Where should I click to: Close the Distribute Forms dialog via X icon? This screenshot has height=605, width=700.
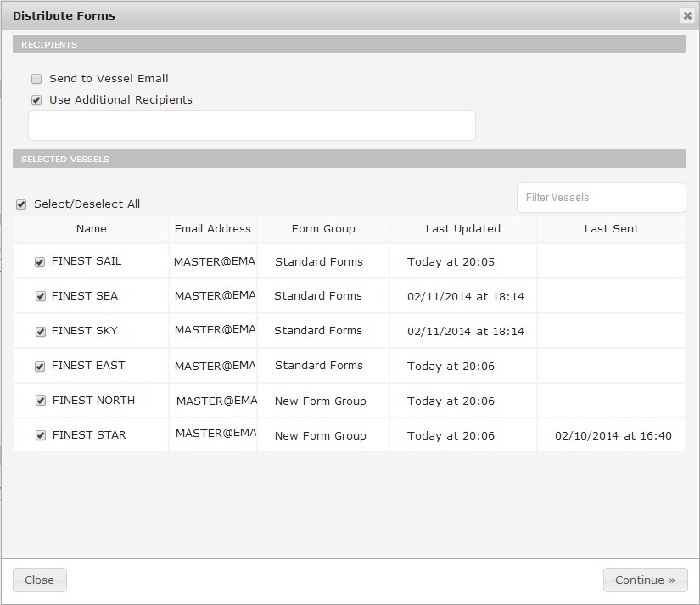click(687, 15)
